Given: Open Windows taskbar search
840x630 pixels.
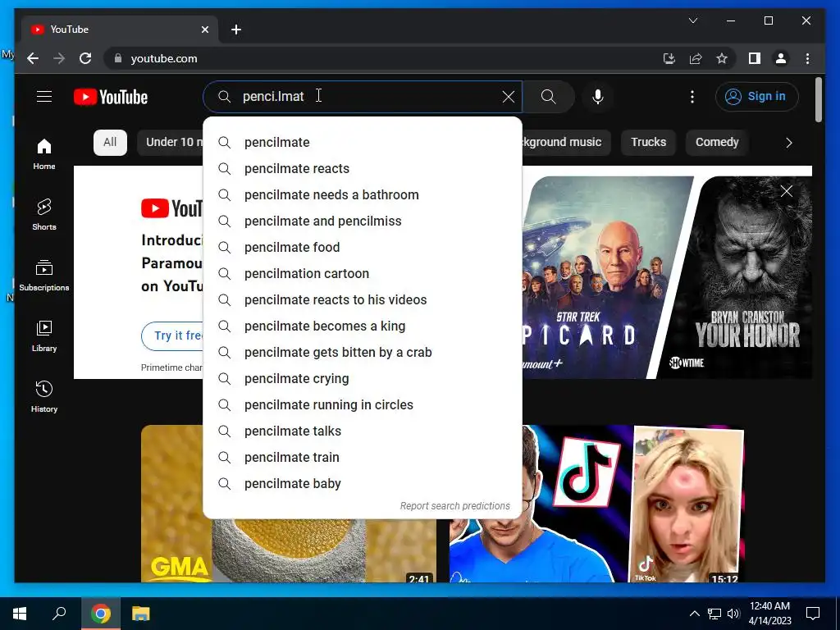Looking at the screenshot, I should click(59, 614).
